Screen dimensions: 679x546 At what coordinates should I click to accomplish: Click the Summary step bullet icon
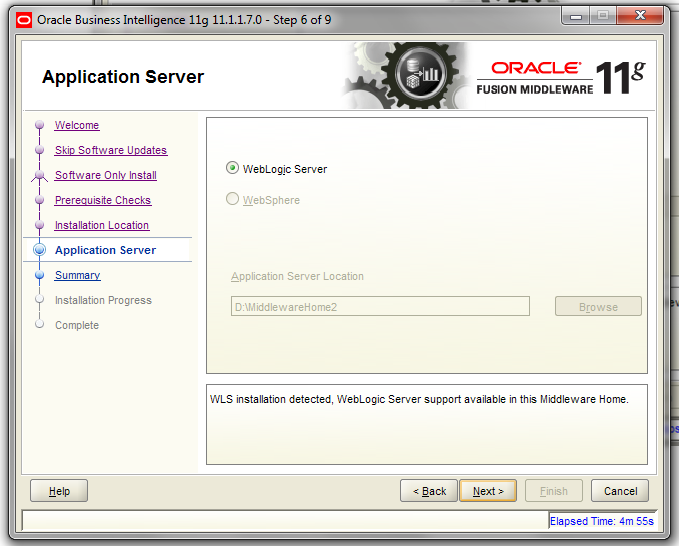(x=39, y=275)
